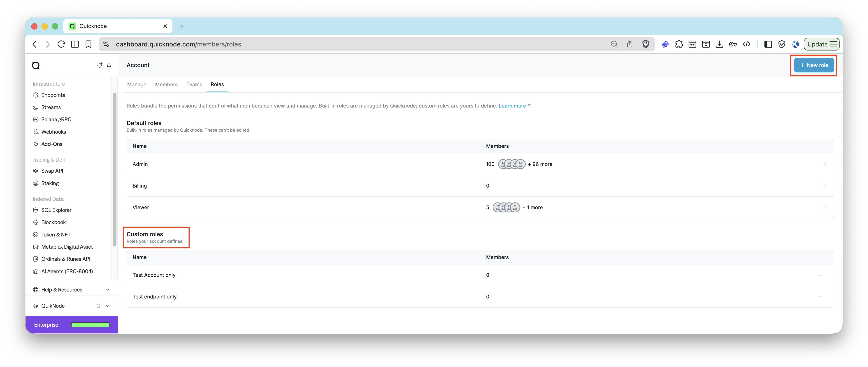Screen dimensions: 868x367
Task: Bookmark the current page
Action: click(88, 44)
